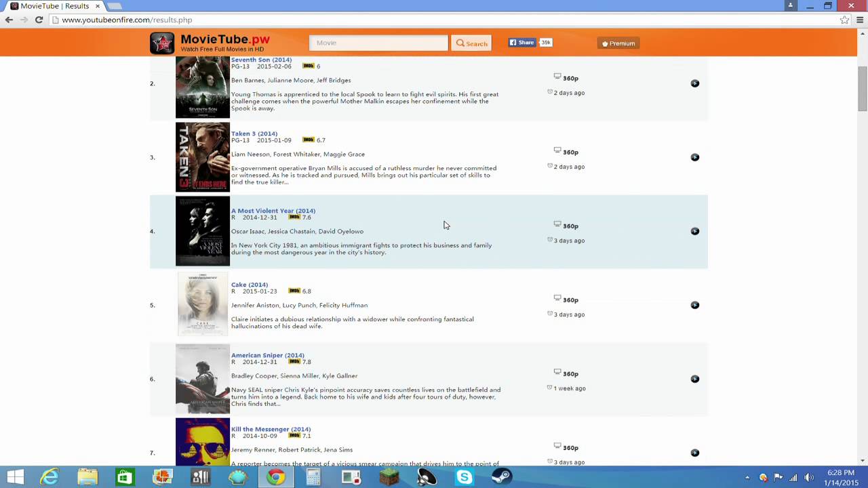Open the Chrome menu
The image size is (868, 488).
(x=860, y=20)
